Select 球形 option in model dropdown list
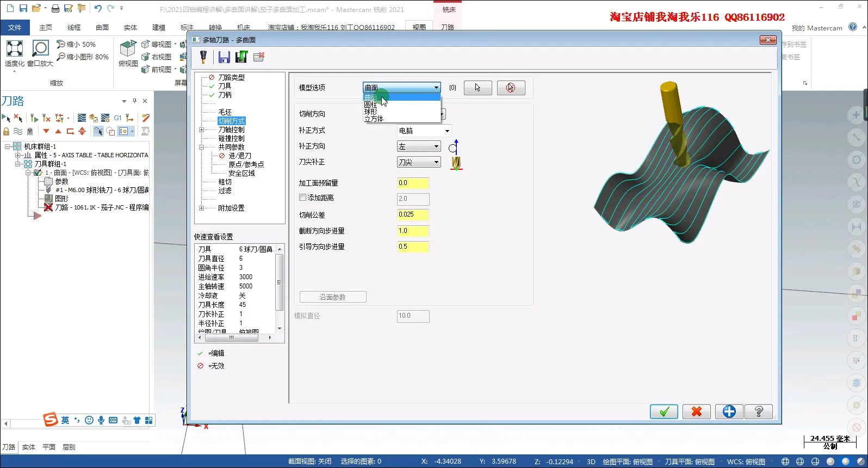Viewport: 868px width, 468px height. tap(401, 112)
